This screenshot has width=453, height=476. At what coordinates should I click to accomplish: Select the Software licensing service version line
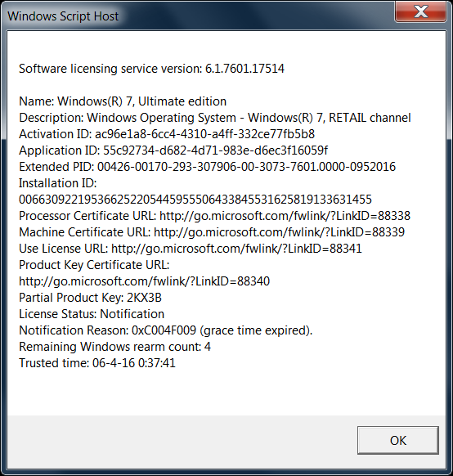pos(151,69)
